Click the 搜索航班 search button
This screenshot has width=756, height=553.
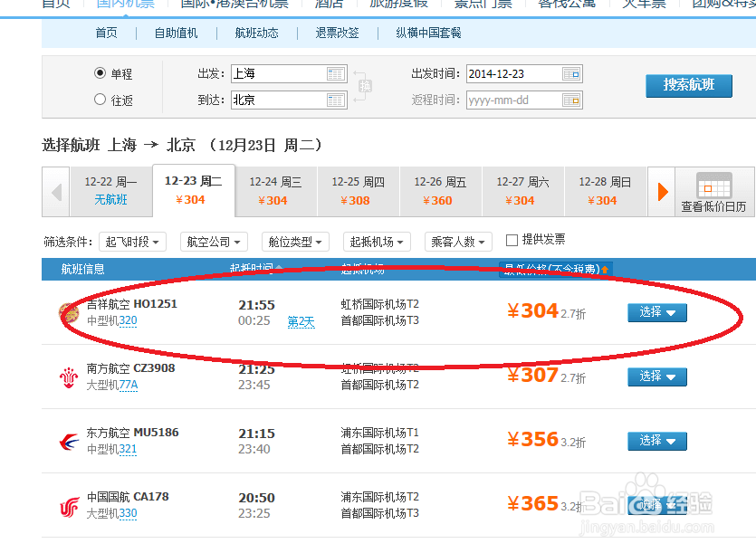689,85
